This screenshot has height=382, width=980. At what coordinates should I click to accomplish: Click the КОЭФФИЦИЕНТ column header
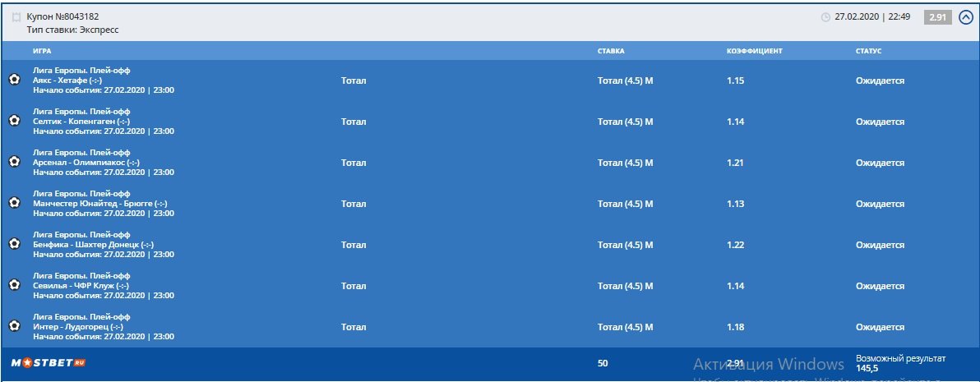[750, 51]
